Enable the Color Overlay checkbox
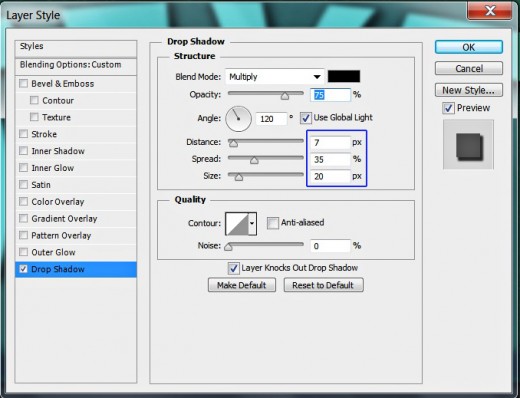Image resolution: width=520 pixels, height=398 pixels. pyautogui.click(x=23, y=201)
